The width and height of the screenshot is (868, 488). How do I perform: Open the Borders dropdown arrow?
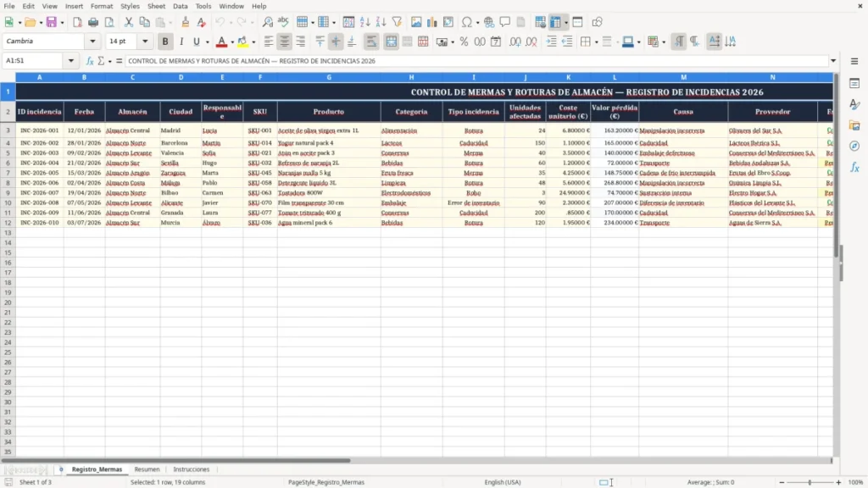(x=596, y=42)
